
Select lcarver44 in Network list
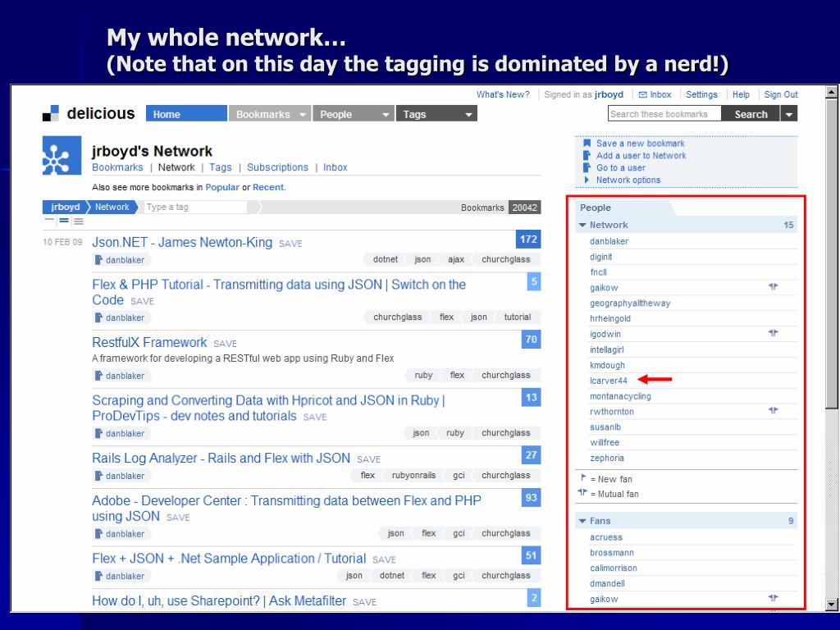[608, 381]
